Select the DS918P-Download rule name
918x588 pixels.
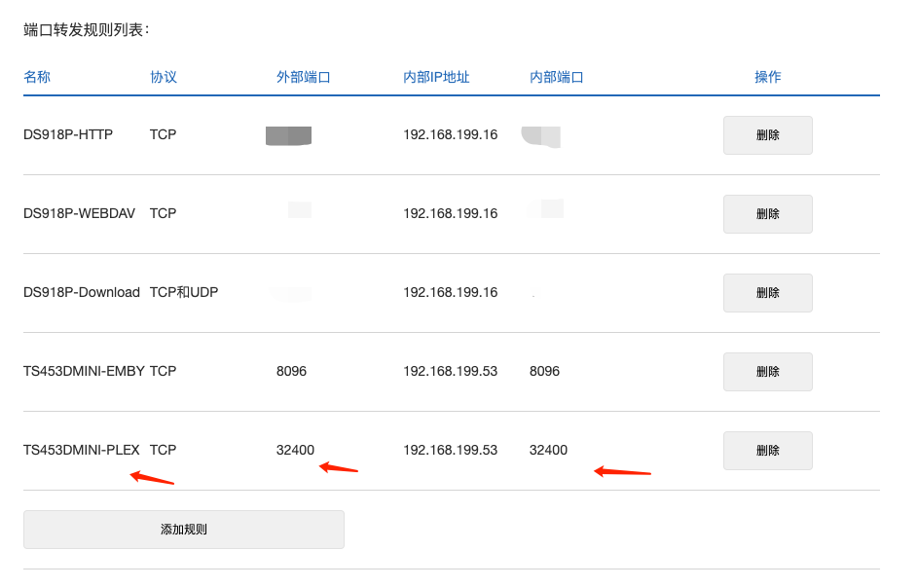(82, 292)
